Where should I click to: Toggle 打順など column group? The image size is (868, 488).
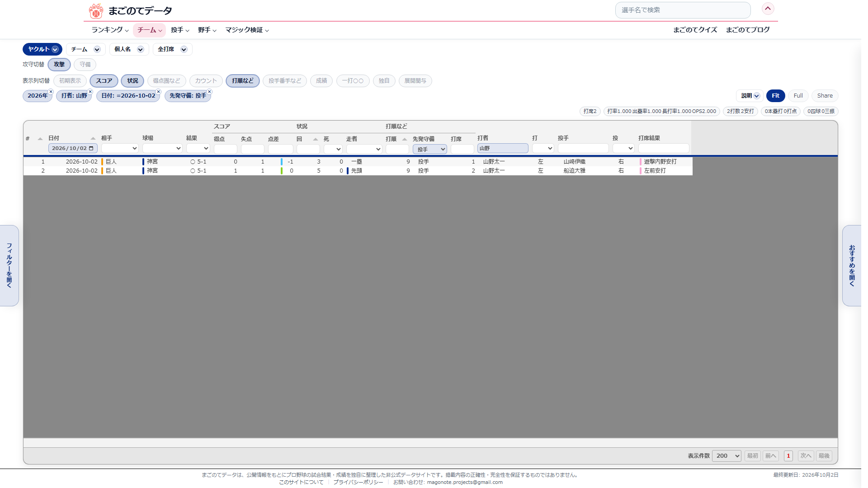coord(243,81)
